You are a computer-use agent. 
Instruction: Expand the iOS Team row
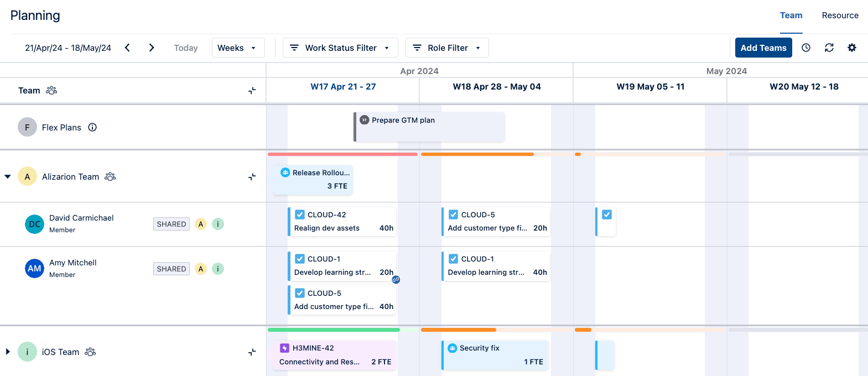point(8,352)
